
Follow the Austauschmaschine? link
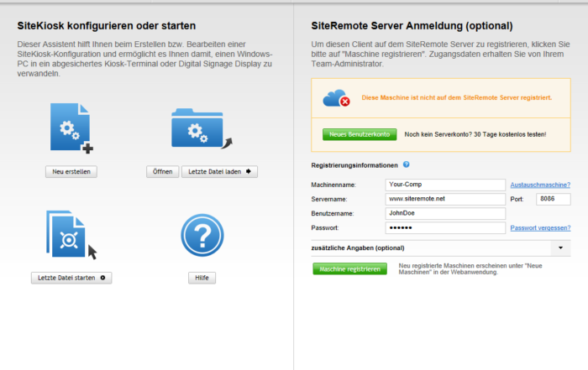540,185
